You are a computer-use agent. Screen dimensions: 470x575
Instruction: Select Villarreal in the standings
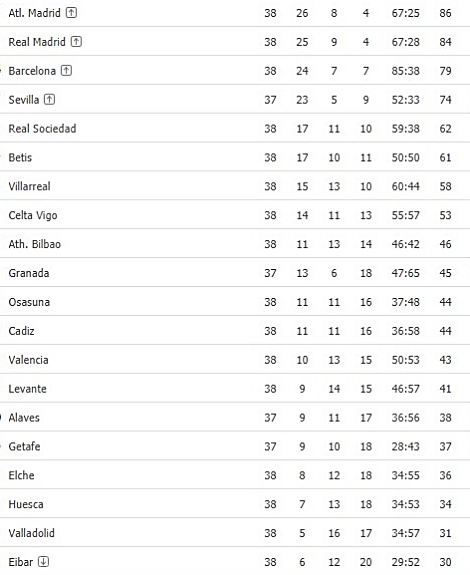29,186
